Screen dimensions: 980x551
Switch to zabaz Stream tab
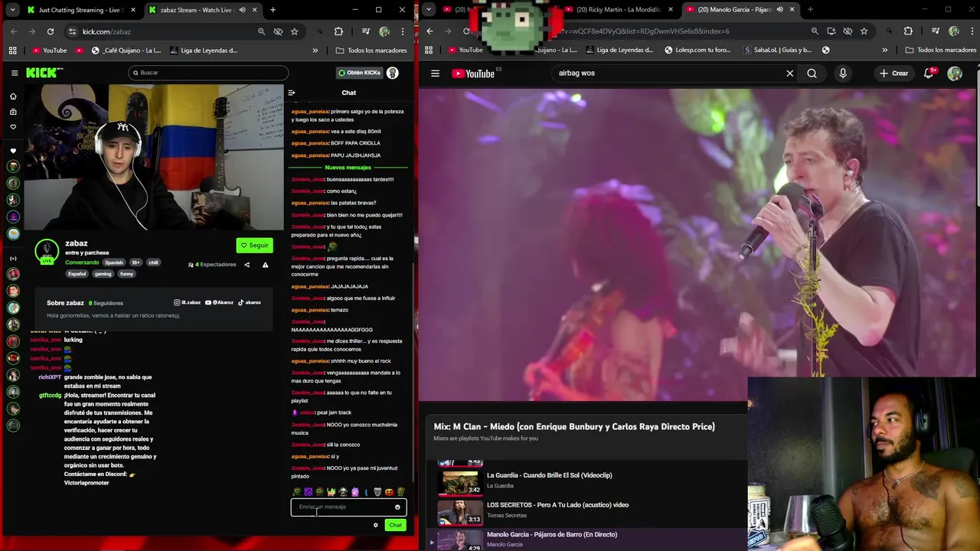coord(203,10)
